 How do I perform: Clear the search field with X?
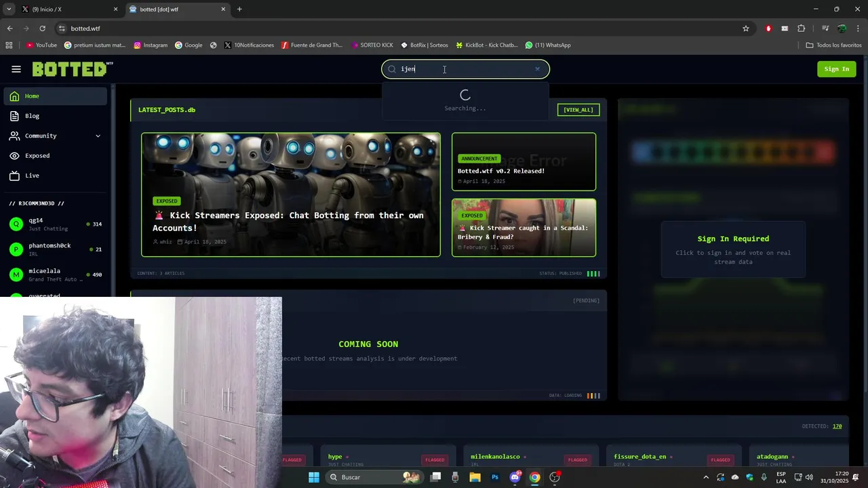coord(537,68)
